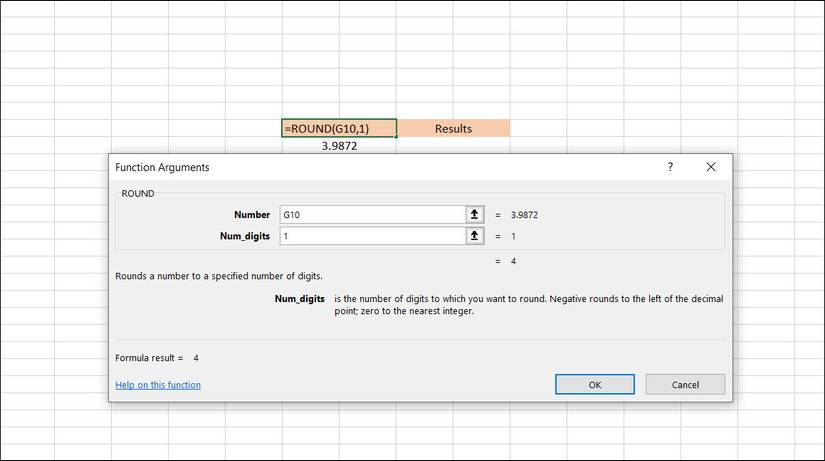Click the Function Arguments title text

(162, 167)
